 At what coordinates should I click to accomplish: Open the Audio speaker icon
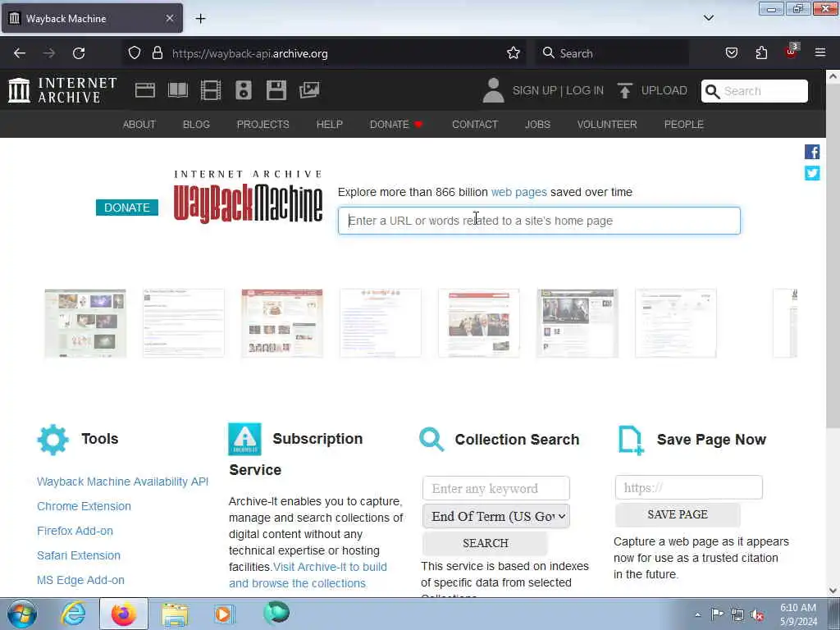[243, 90]
